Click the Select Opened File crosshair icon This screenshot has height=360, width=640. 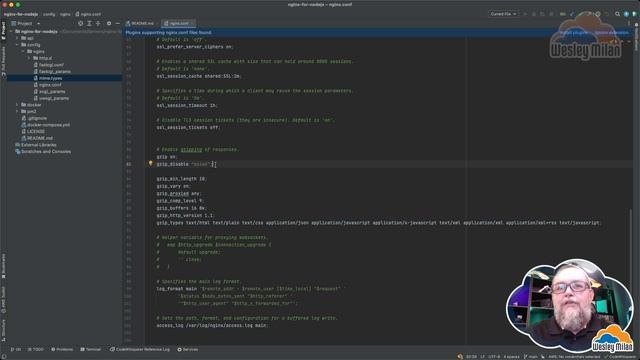point(80,24)
